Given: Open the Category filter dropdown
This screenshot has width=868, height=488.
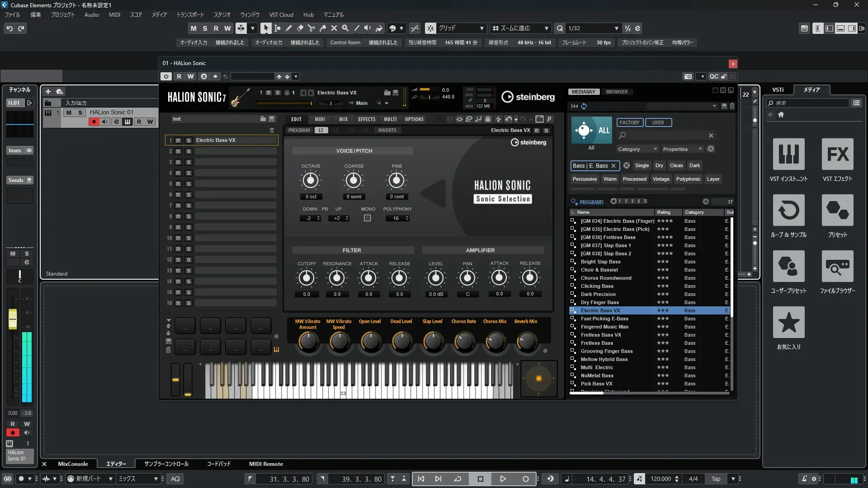Looking at the screenshot, I should (x=637, y=149).
